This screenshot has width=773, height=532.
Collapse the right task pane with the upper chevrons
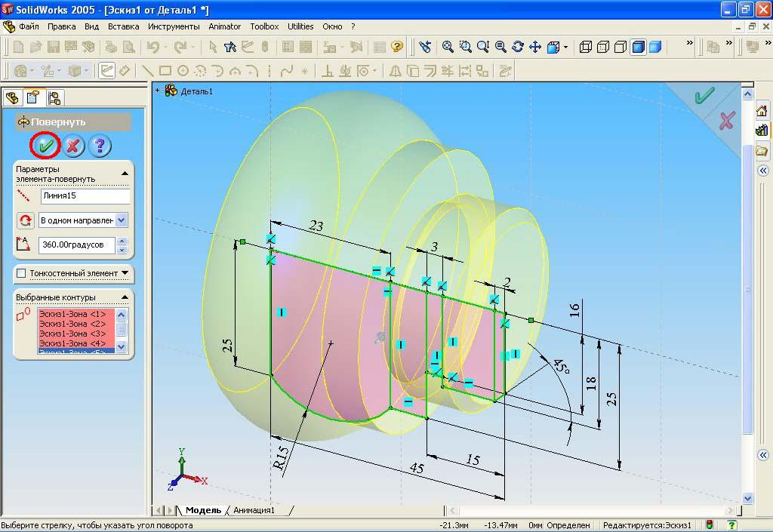[x=763, y=171]
